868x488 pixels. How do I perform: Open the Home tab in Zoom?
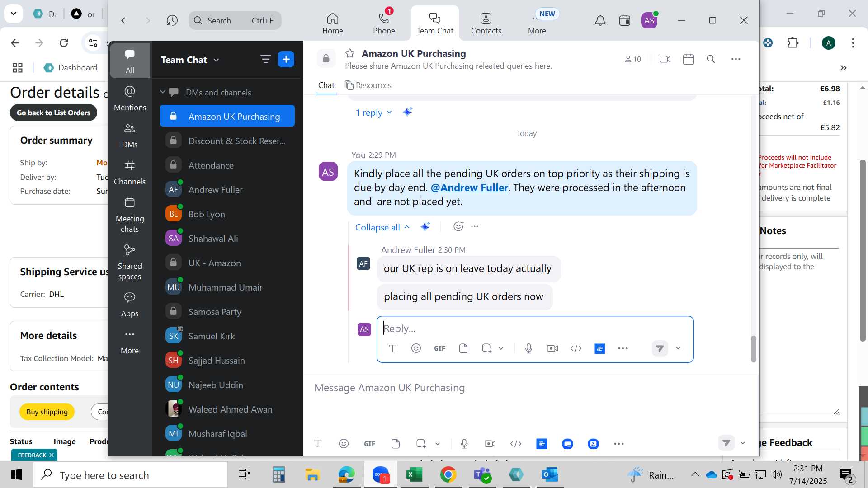click(x=333, y=23)
